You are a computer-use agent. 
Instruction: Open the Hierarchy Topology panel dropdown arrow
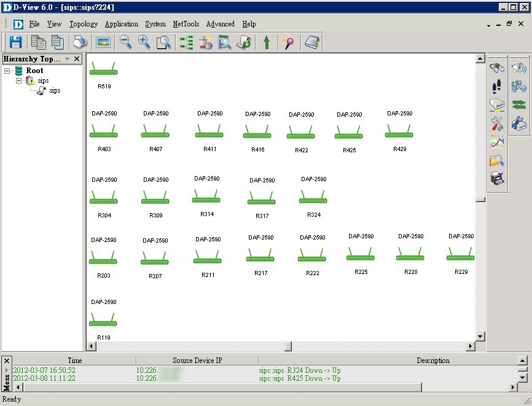(x=67, y=59)
